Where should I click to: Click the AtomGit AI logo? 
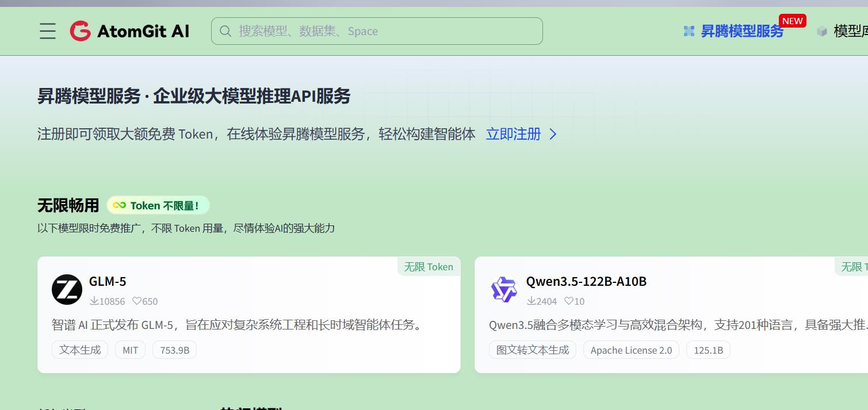pos(129,31)
